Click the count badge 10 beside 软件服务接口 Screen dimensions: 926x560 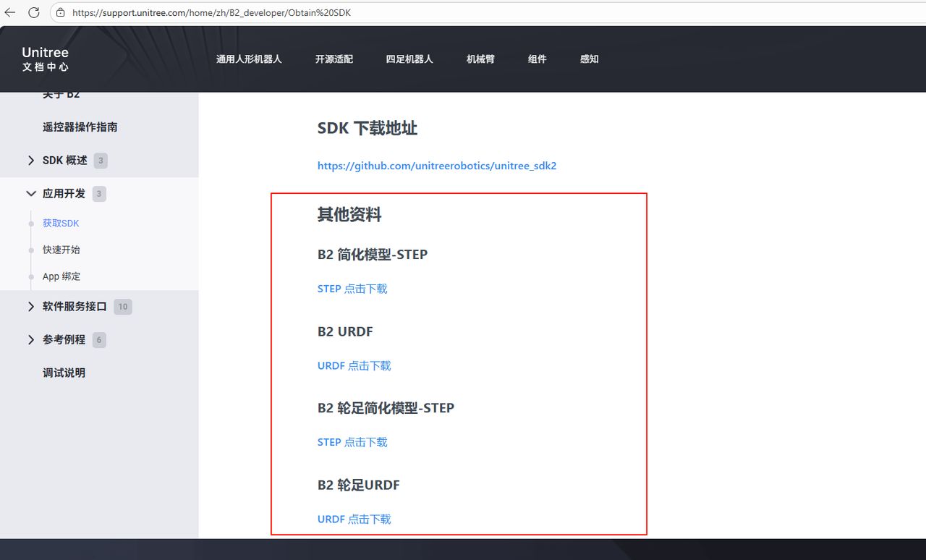click(123, 307)
